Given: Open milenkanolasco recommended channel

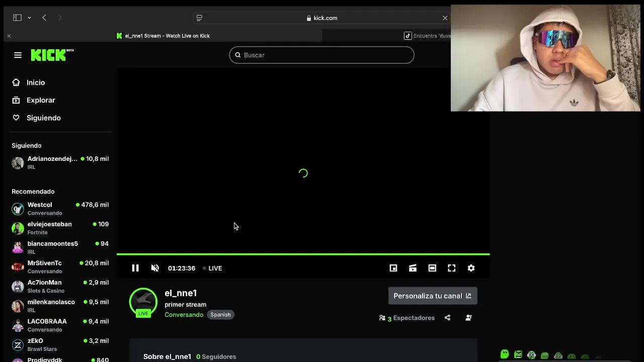Looking at the screenshot, I should coord(60,306).
